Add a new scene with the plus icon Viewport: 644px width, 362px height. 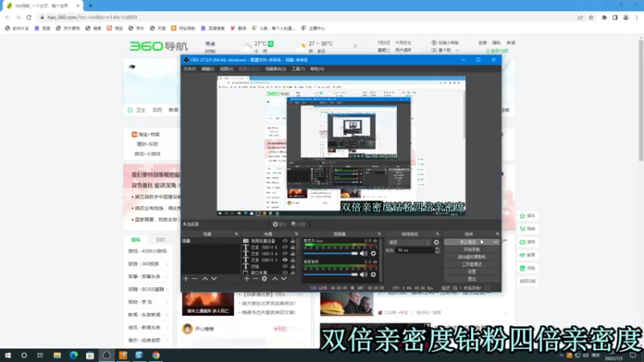(x=186, y=278)
